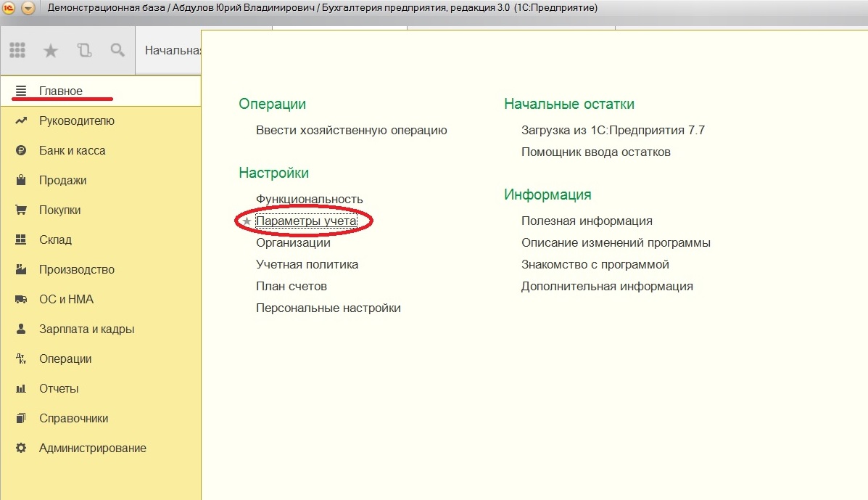This screenshot has width=868, height=500.
Task: Open Дополнительная информация link
Action: click(607, 286)
